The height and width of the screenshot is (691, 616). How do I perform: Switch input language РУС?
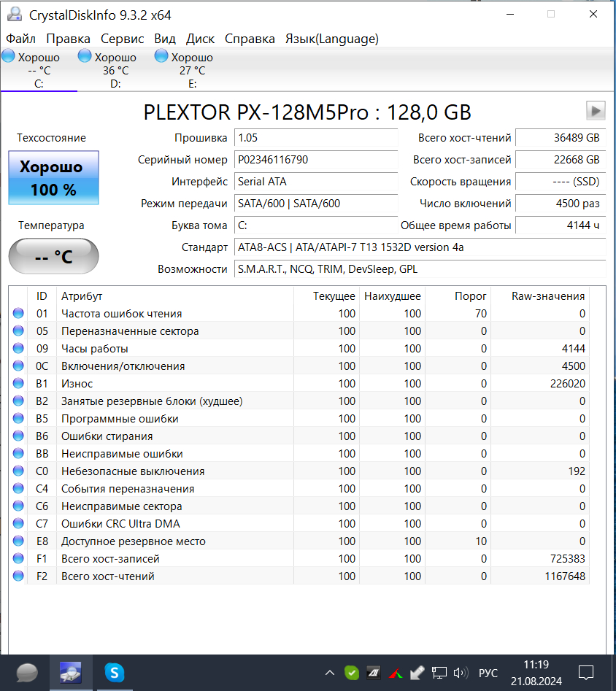point(488,673)
